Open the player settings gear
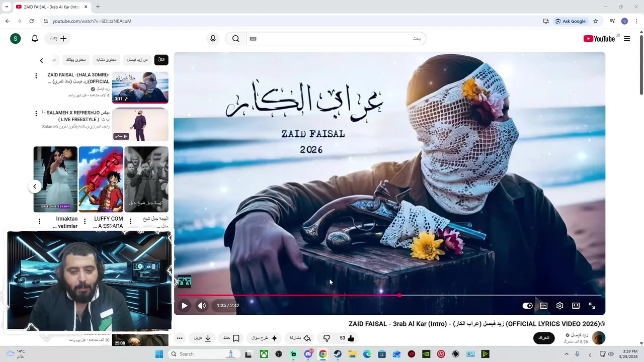 (559, 305)
